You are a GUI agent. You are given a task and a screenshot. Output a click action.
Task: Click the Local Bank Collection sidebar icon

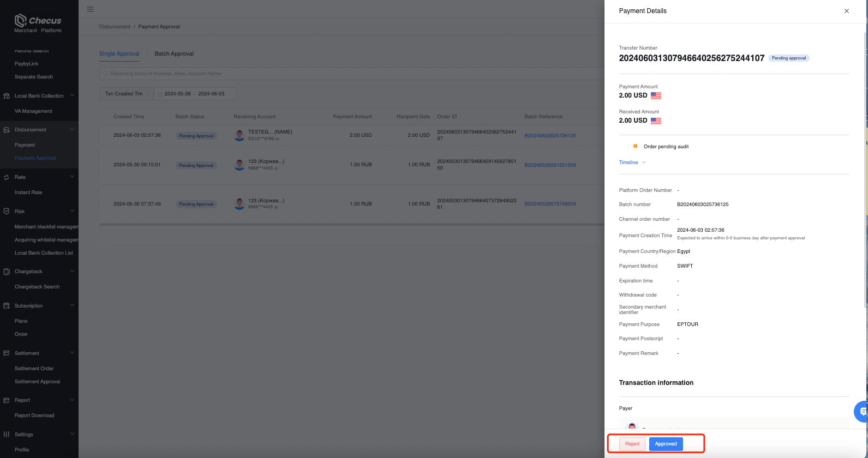pyautogui.click(x=7, y=96)
